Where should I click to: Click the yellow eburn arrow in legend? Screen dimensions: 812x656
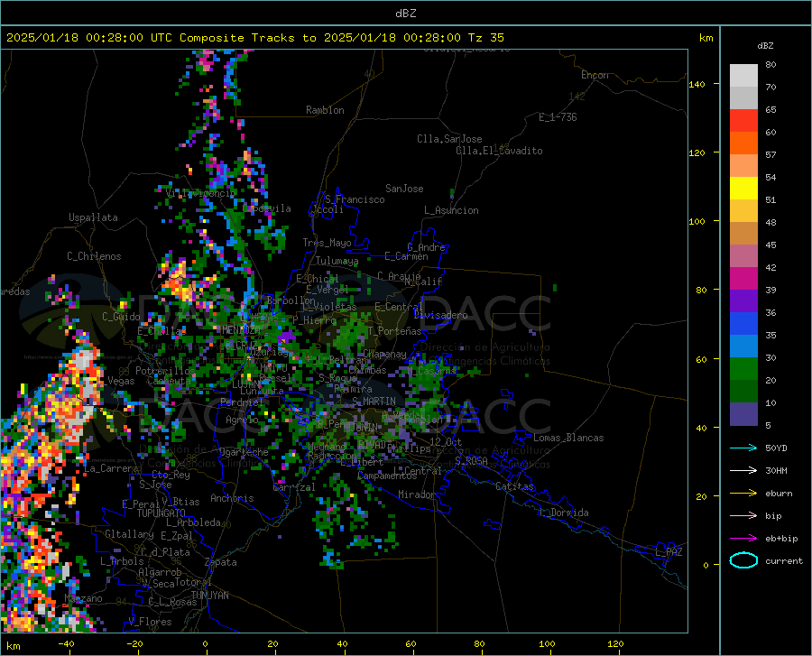(x=743, y=494)
